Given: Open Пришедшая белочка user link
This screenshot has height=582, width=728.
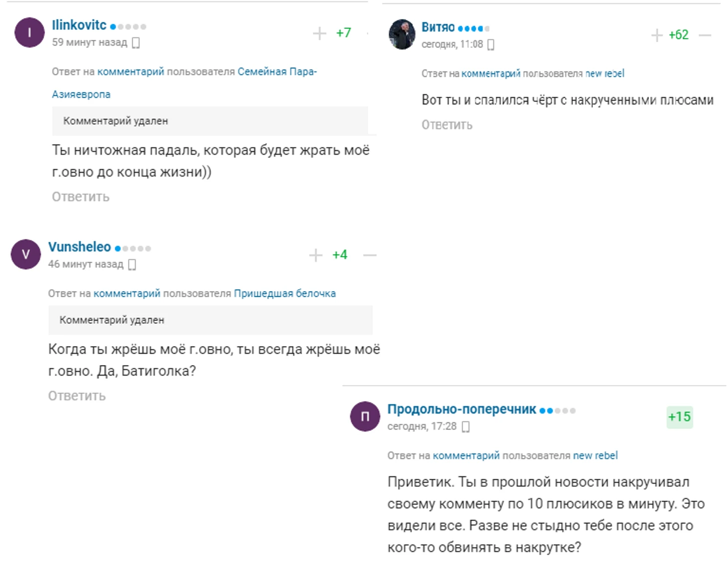Looking at the screenshot, I should click(285, 294).
